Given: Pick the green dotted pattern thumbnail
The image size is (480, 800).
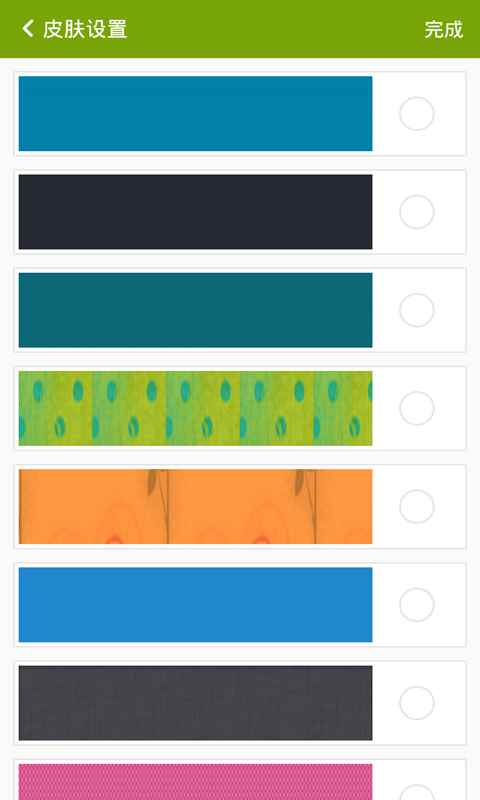Looking at the screenshot, I should 195,408.
